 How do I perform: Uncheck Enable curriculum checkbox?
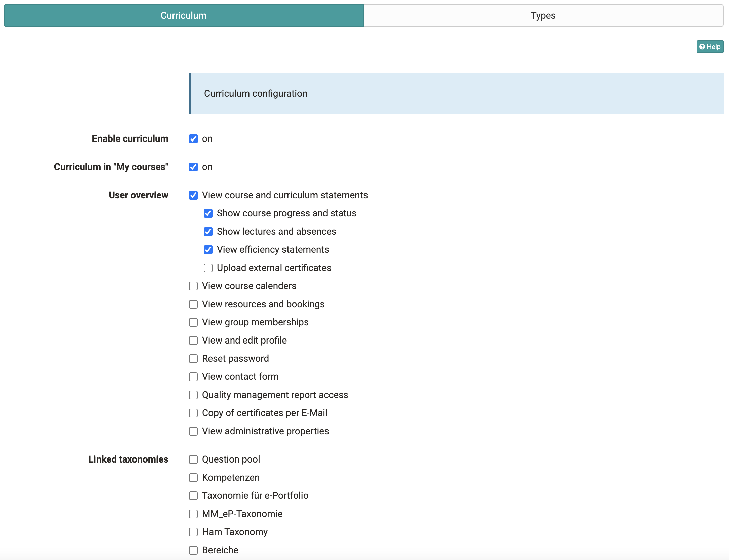click(193, 139)
